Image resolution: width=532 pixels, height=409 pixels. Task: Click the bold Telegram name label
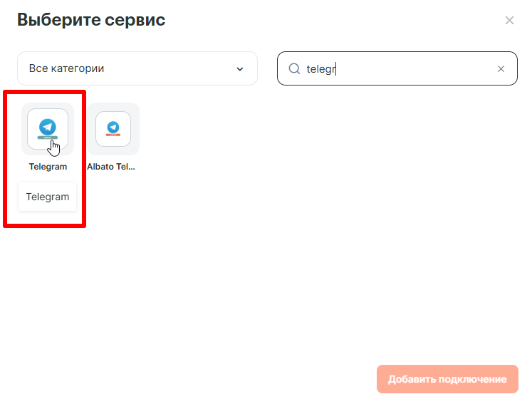point(48,167)
